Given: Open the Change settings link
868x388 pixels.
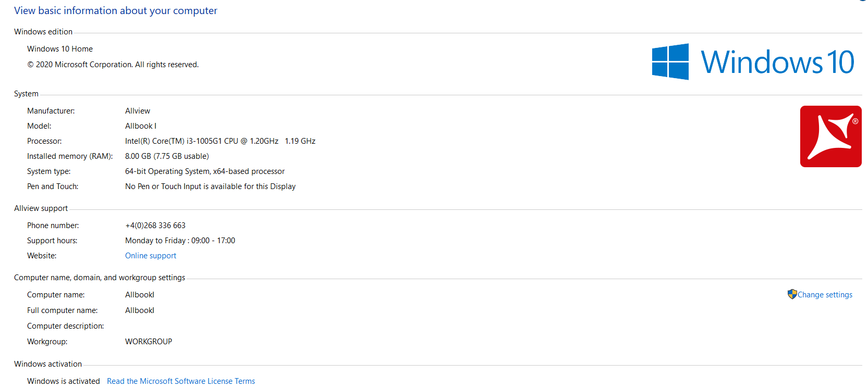Looking at the screenshot, I should (x=825, y=295).
